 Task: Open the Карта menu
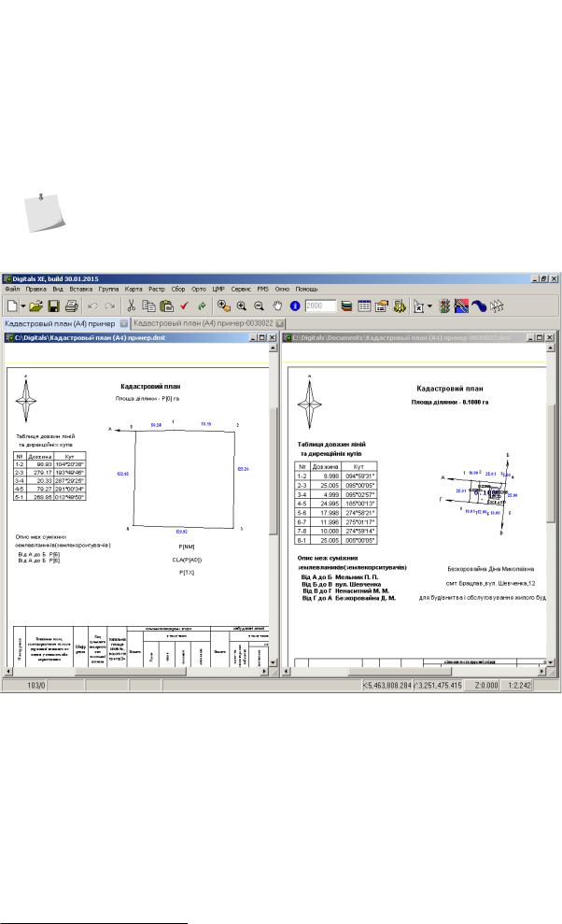pyautogui.click(x=133, y=290)
